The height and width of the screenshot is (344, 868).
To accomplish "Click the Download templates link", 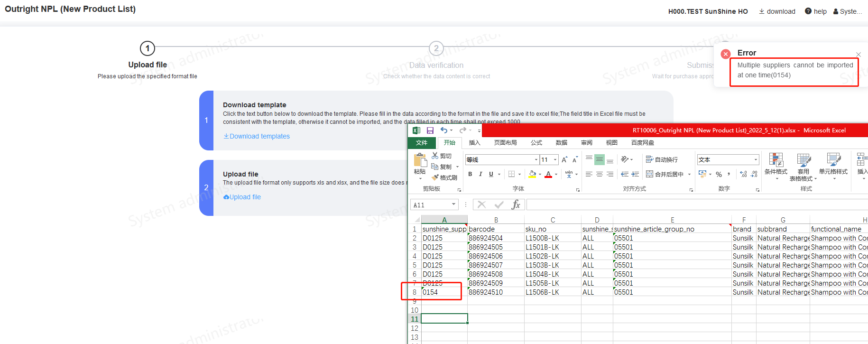I will (259, 136).
